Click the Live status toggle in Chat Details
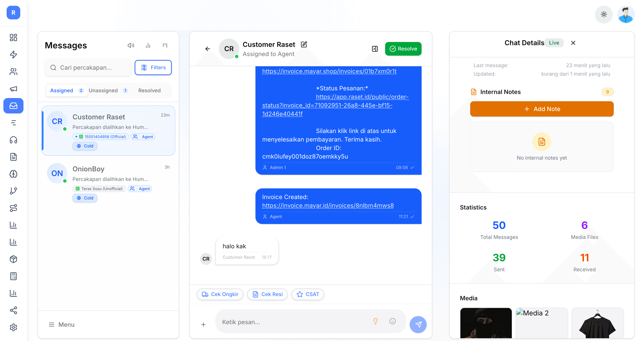This screenshot has height=341, width=644. coord(554,43)
